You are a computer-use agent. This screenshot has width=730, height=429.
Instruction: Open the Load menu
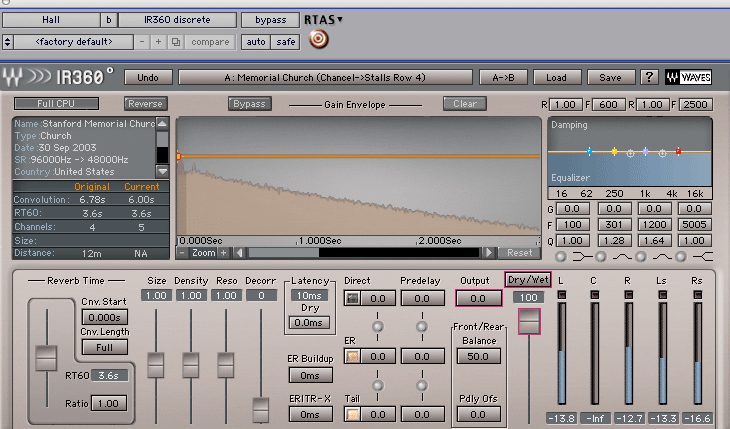[x=557, y=77]
